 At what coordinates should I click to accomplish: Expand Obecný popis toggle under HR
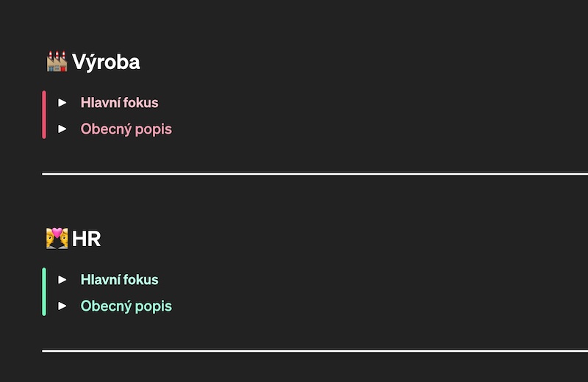click(62, 306)
